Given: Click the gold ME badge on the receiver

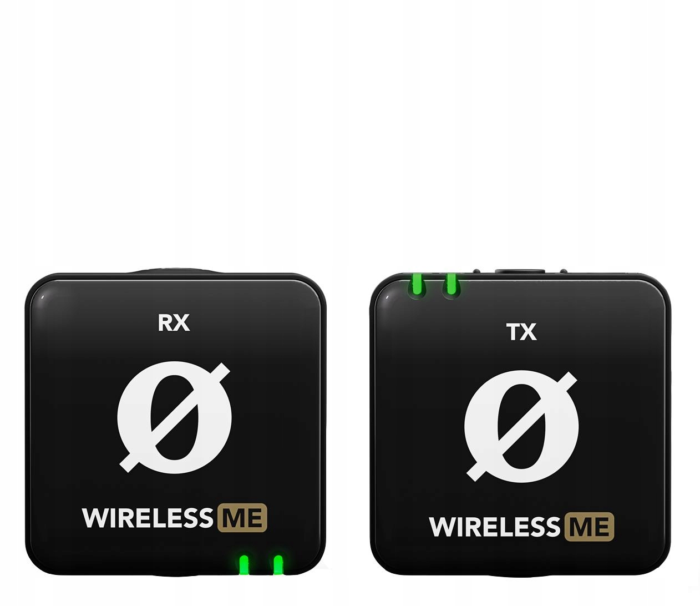Looking at the screenshot, I should coord(243,517).
